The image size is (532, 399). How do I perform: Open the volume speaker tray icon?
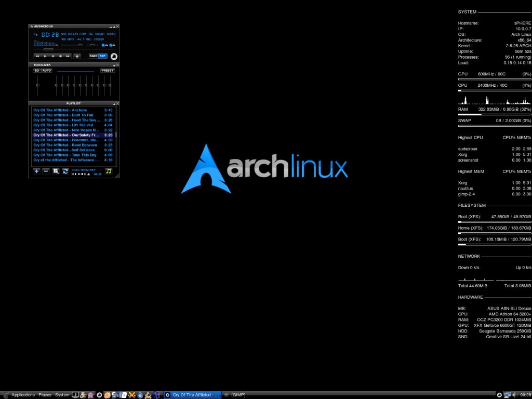click(x=514, y=395)
